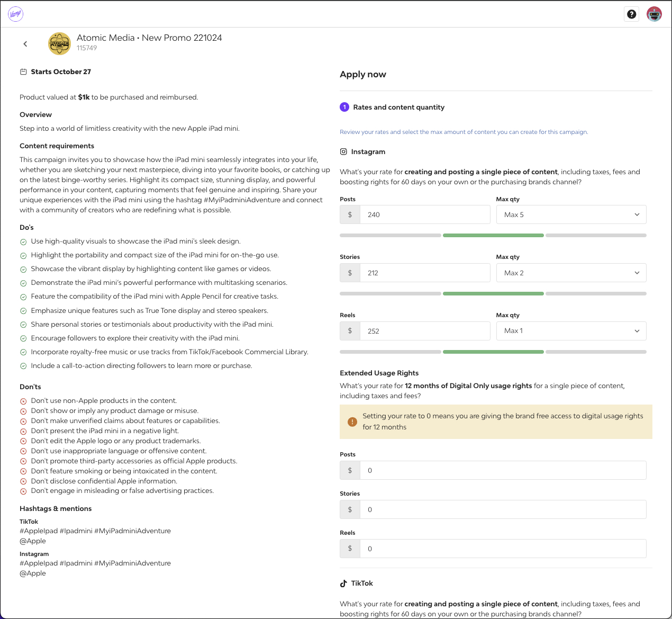This screenshot has width=672, height=619.
Task: Open the Max 5 quantity dropdown for Posts
Action: (x=571, y=214)
